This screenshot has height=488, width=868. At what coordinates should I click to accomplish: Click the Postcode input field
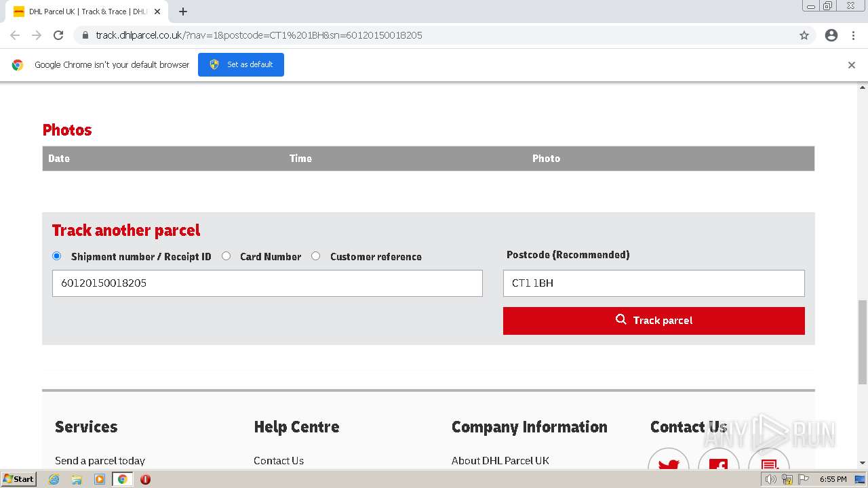point(654,283)
